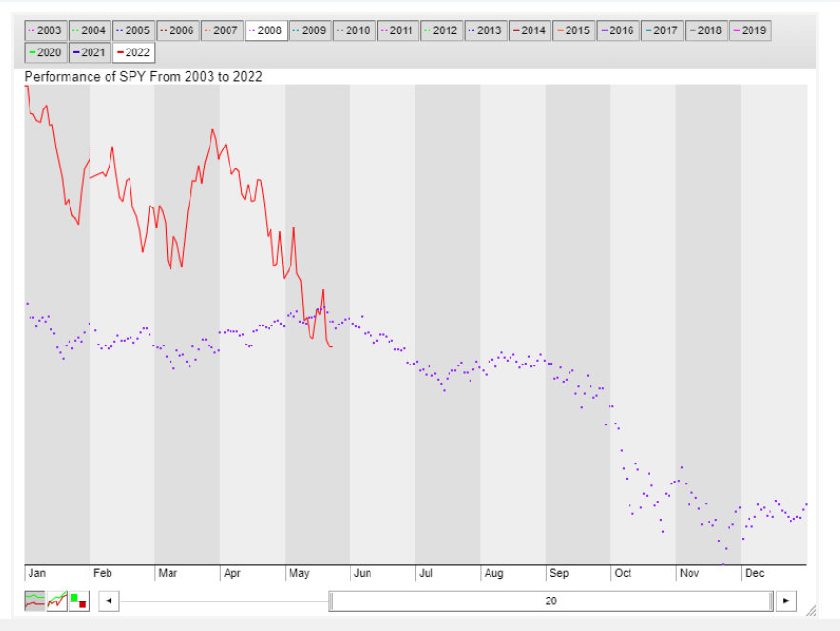
Task: Click the Aug label on the month axis
Action: pos(494,573)
